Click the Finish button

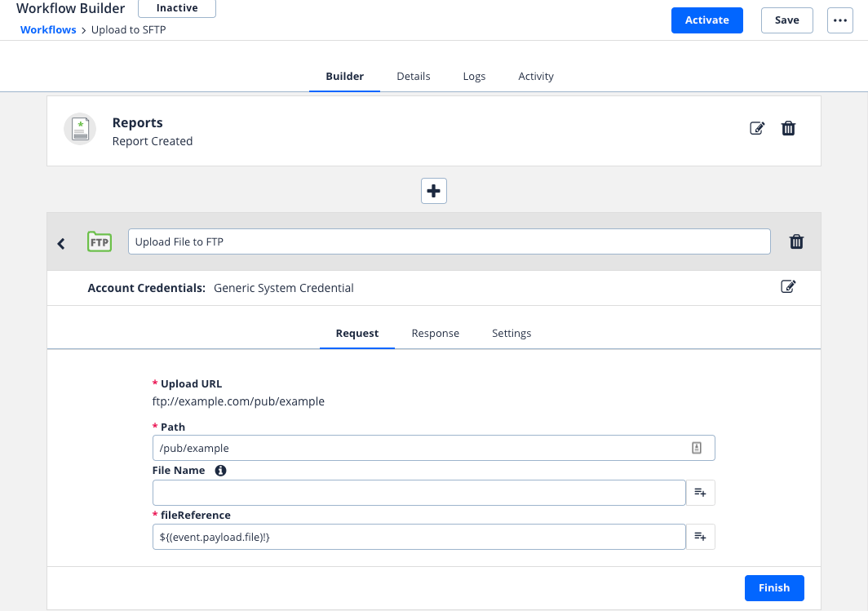click(773, 587)
